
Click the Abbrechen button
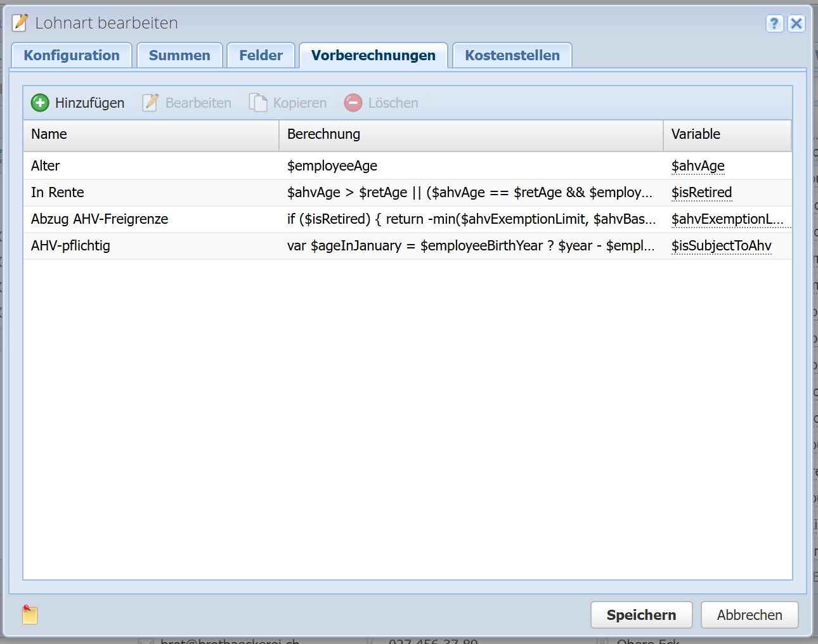[x=749, y=615]
